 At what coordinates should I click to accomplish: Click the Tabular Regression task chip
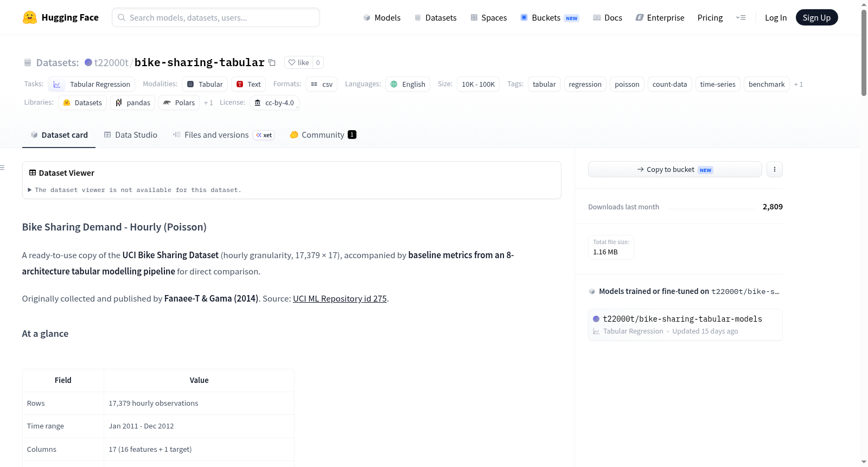[x=92, y=84]
